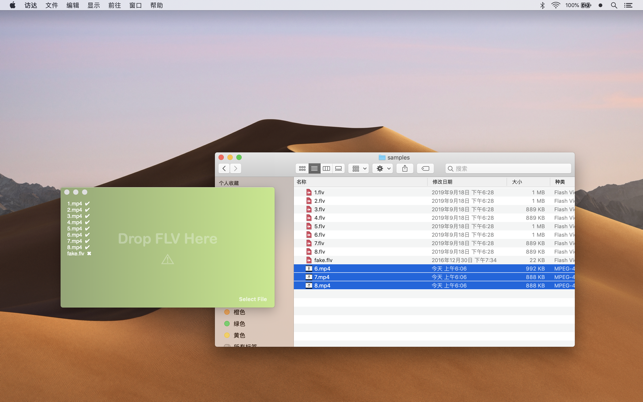Click 22 KB size of fake.flv
This screenshot has height=402, width=643.
(x=537, y=260)
